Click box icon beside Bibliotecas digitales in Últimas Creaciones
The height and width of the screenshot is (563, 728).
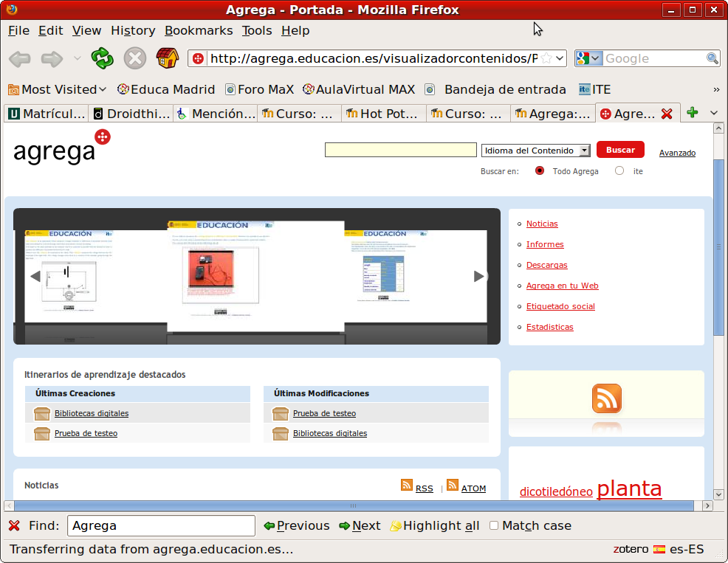42,413
